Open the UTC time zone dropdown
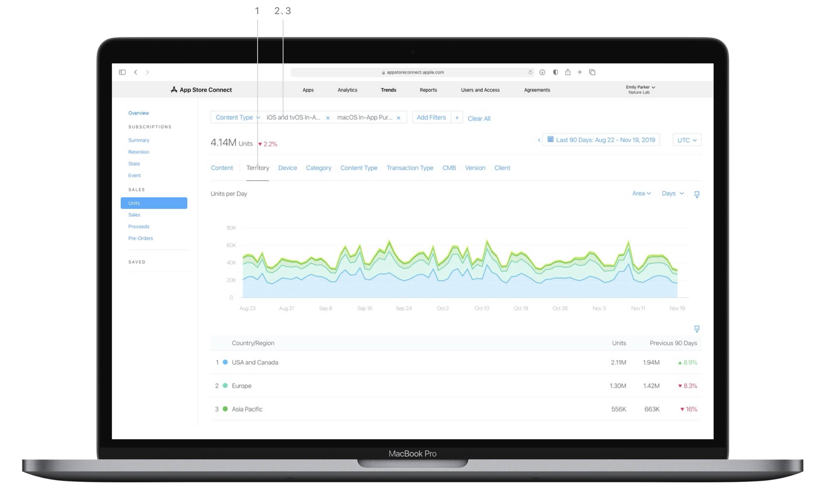This screenshot has height=504, width=821. (x=687, y=140)
